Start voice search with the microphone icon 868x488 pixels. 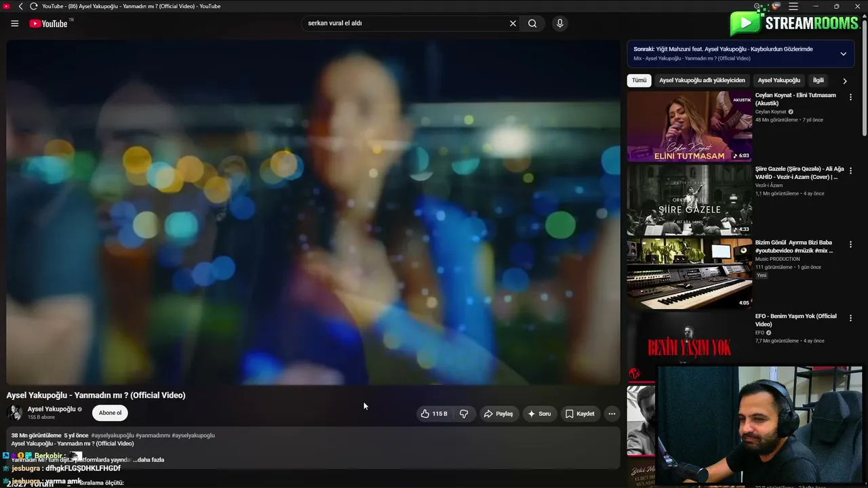pyautogui.click(x=559, y=24)
